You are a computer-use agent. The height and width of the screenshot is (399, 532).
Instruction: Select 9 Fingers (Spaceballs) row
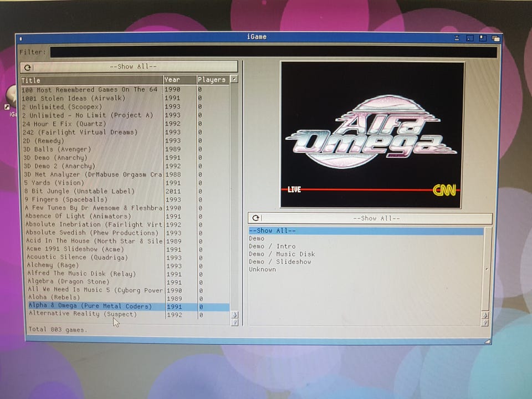coord(127,199)
